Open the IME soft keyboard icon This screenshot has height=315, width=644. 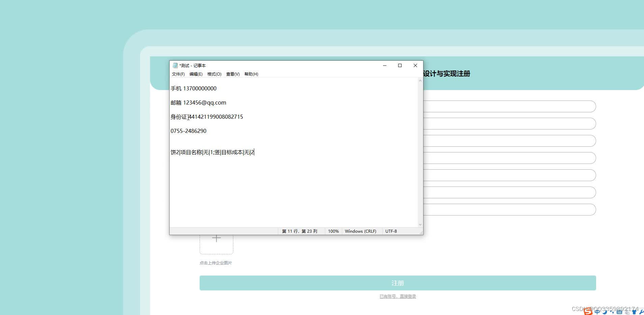(x=619, y=312)
